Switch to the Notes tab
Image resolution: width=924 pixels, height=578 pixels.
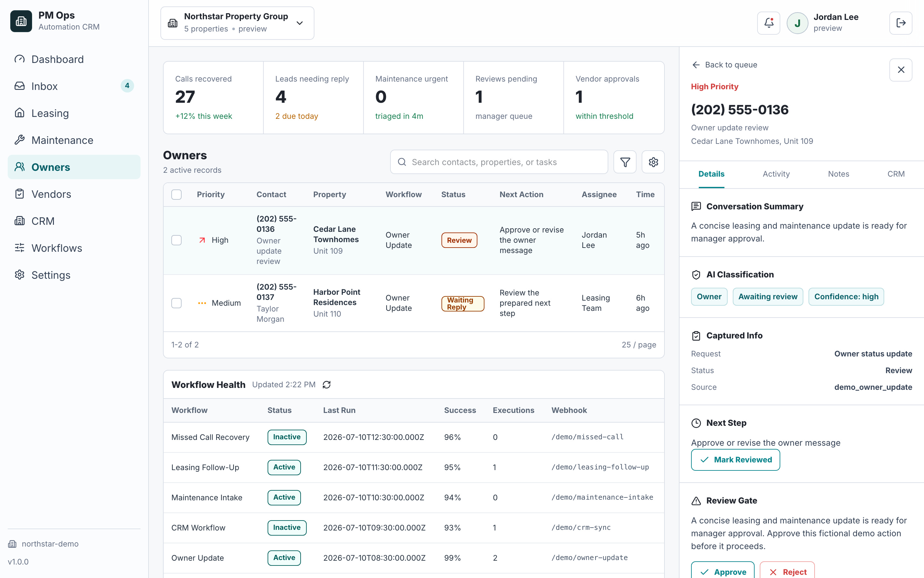pos(838,174)
